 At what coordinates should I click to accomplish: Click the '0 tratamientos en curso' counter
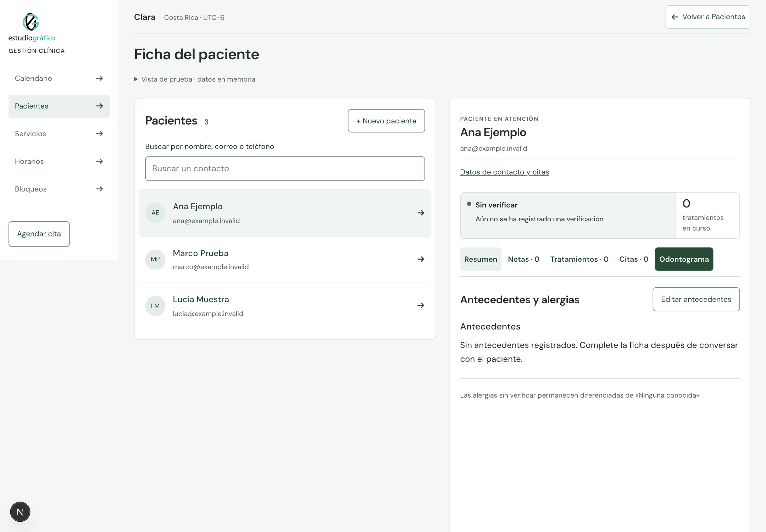pos(707,215)
